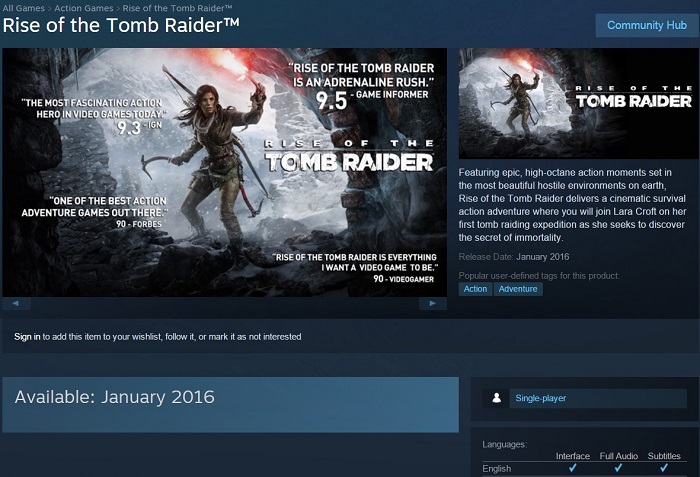Select Rise of the Tomb Raider breadcrumb

coord(177,8)
